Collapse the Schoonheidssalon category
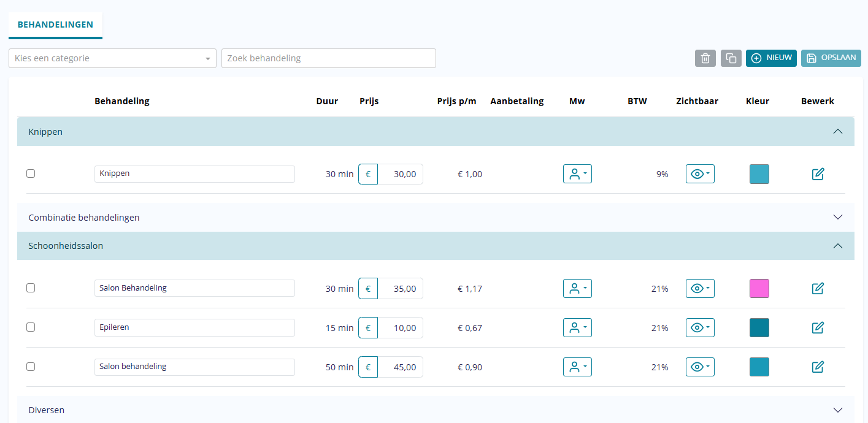Viewport: 868px width, 423px height. point(838,246)
